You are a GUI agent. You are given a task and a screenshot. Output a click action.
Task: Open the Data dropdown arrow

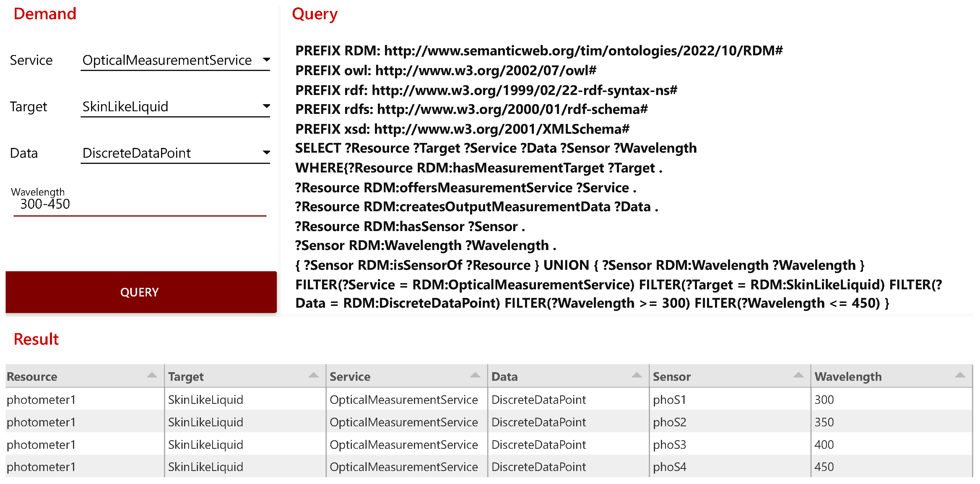pyautogui.click(x=266, y=153)
